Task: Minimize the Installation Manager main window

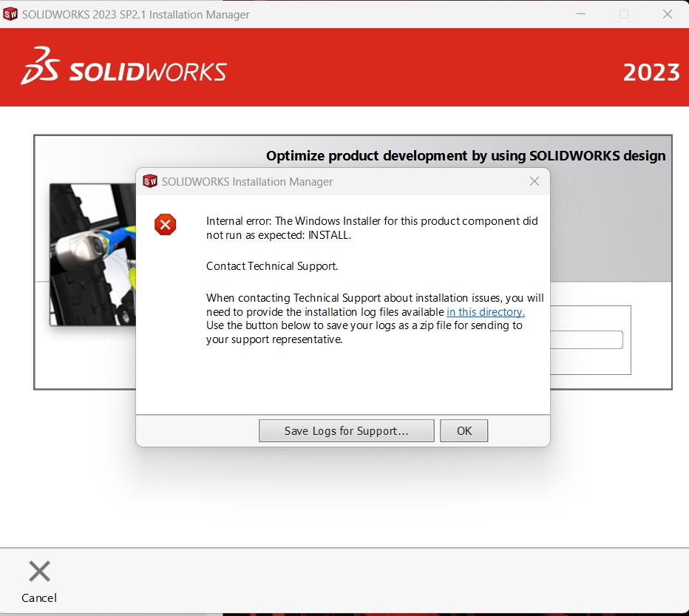Action: pyautogui.click(x=581, y=14)
